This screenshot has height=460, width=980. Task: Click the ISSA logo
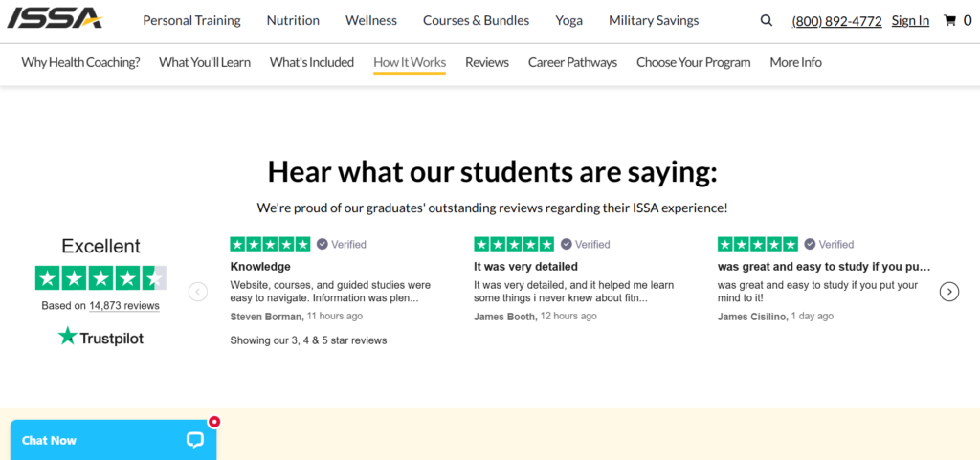click(x=55, y=19)
